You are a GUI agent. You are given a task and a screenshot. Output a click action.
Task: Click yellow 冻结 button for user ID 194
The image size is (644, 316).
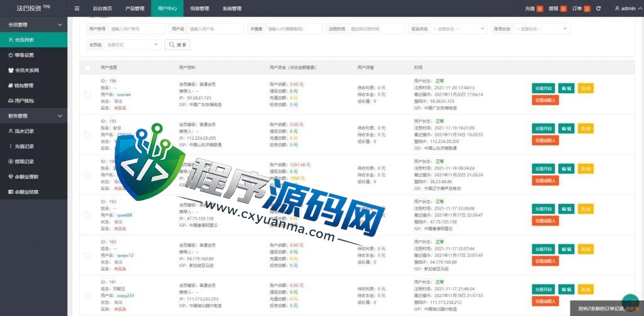(586, 169)
